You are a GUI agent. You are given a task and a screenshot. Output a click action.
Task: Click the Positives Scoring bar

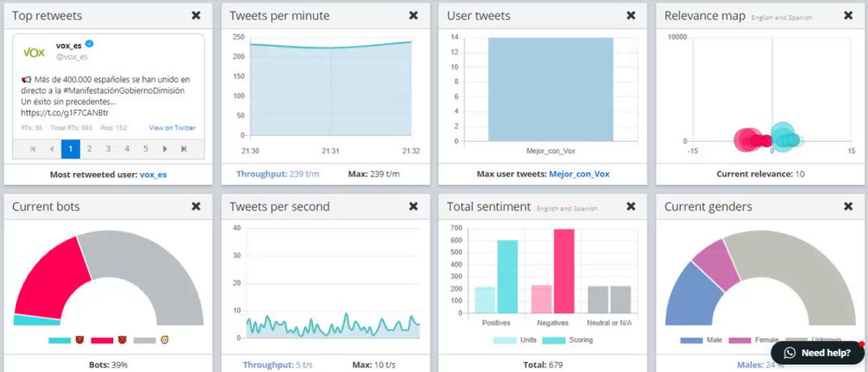[507, 277]
